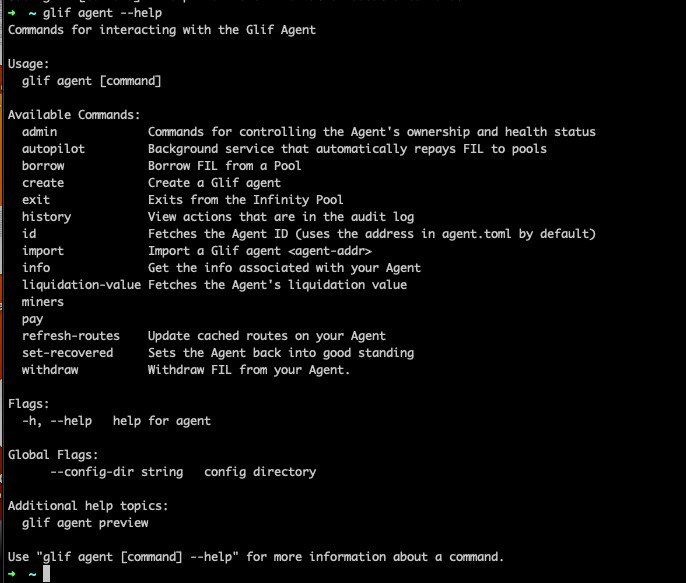Click the "borrow" command entry
Viewport: 686px width, 583px height.
point(43,166)
